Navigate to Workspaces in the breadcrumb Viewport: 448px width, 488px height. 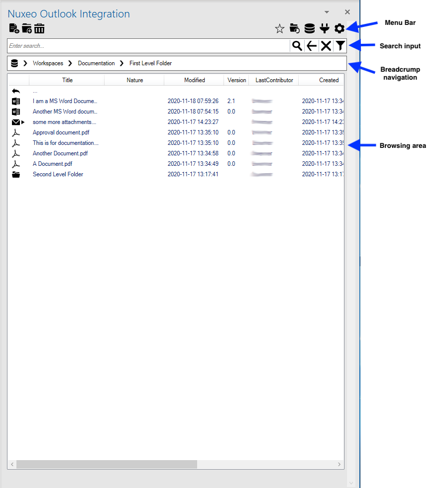pyautogui.click(x=48, y=63)
